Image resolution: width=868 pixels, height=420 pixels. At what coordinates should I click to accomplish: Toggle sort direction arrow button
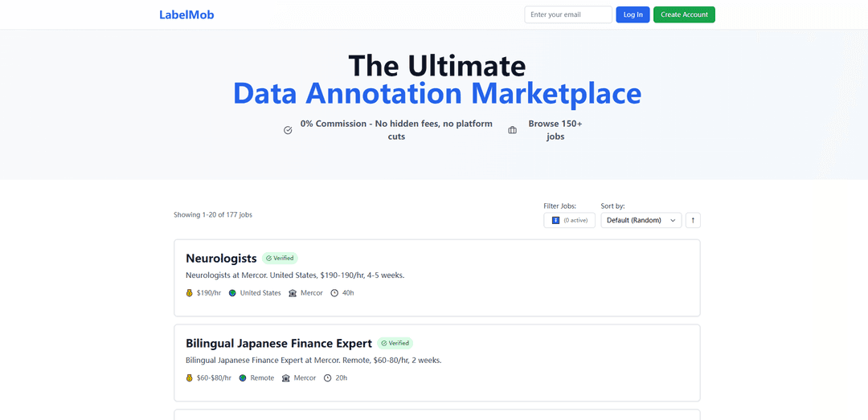point(693,220)
